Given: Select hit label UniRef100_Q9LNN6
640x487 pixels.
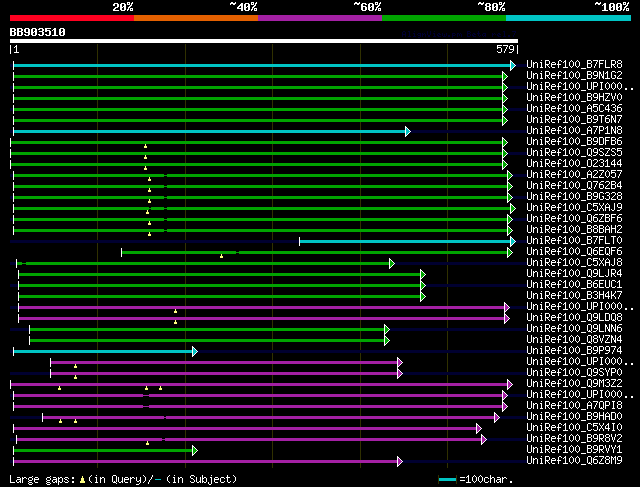Looking at the screenshot, I should click(x=574, y=329).
